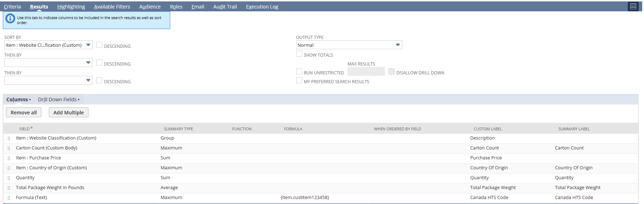Click drag handle beside Item : Purchase Price

[x=9, y=158]
